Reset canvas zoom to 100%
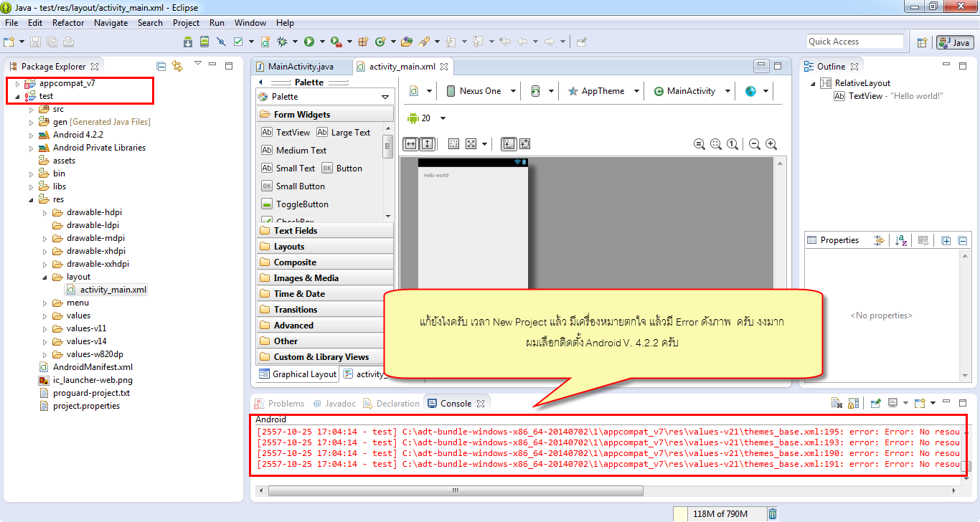 coord(732,144)
